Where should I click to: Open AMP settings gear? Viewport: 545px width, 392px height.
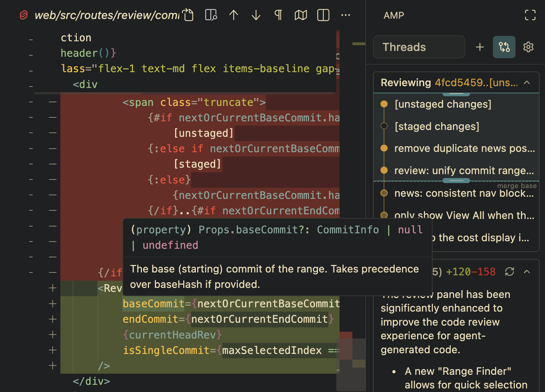(x=528, y=47)
